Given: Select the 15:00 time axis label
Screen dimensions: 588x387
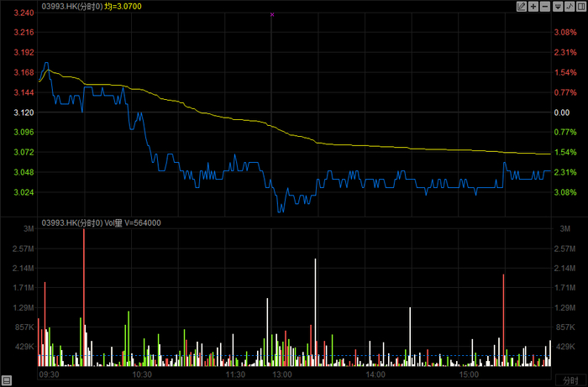Looking at the screenshot, I should coord(469,374).
